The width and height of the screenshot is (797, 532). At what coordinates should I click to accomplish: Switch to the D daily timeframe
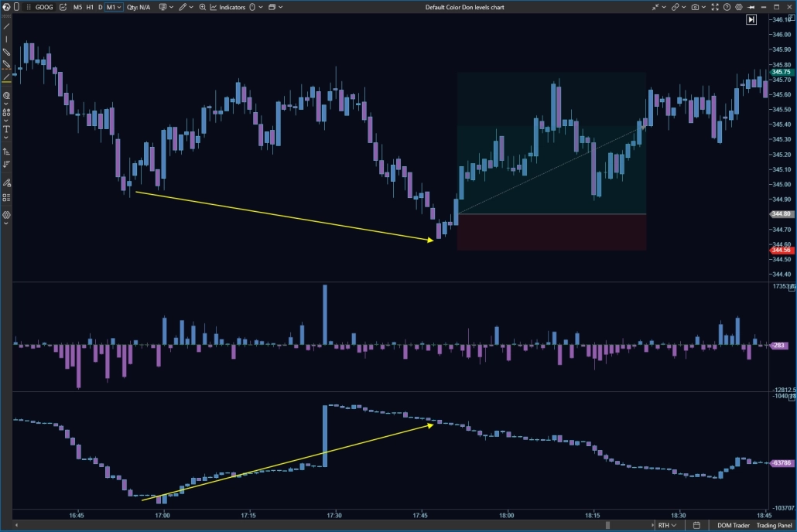click(x=100, y=7)
